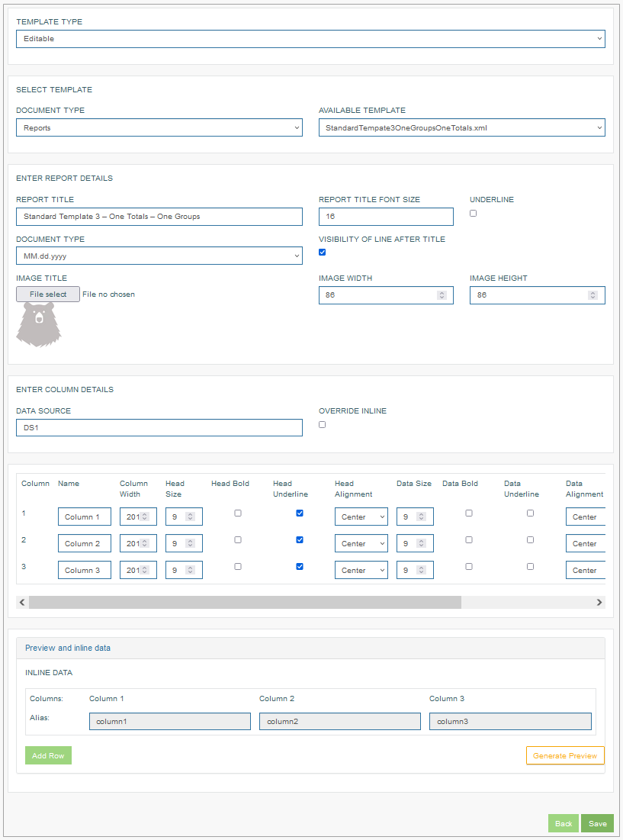Click the Column 3 name field

[x=85, y=571]
